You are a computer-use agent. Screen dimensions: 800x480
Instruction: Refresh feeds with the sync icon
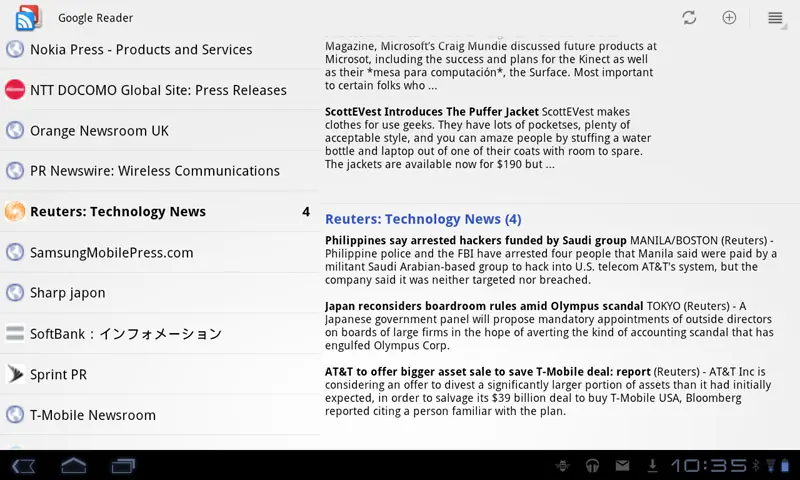(689, 18)
